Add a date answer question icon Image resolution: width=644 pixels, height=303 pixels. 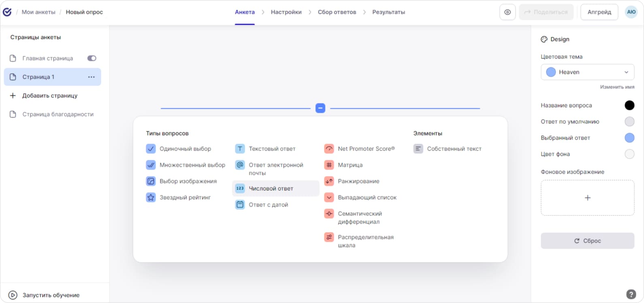(240, 205)
